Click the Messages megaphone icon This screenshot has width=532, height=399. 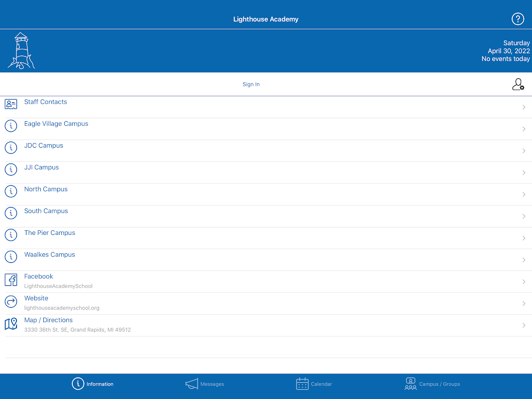pos(192,384)
